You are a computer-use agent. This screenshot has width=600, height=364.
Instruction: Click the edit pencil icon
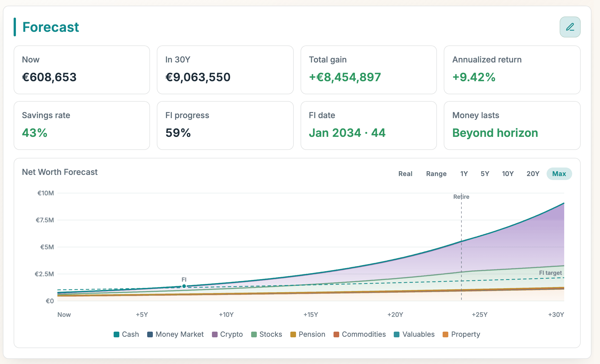570,27
